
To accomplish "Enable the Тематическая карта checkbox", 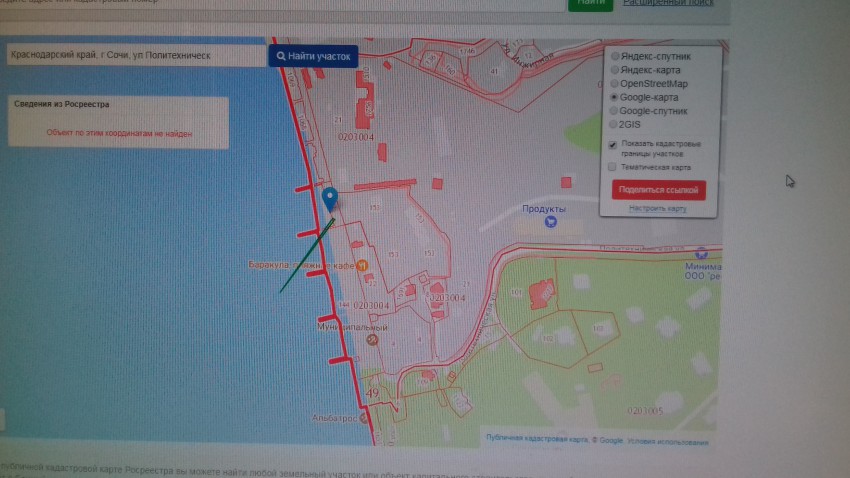I will pos(613,167).
